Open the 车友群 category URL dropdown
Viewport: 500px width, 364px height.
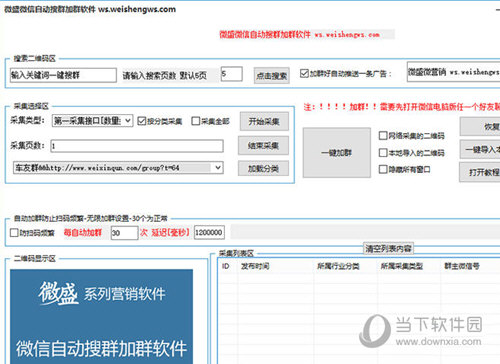pyautogui.click(x=118, y=168)
